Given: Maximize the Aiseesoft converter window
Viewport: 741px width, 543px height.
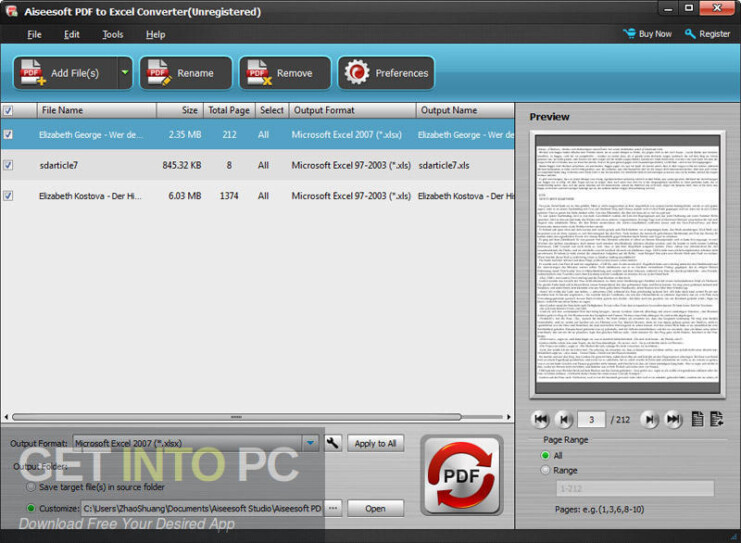Looking at the screenshot, I should (689, 8).
